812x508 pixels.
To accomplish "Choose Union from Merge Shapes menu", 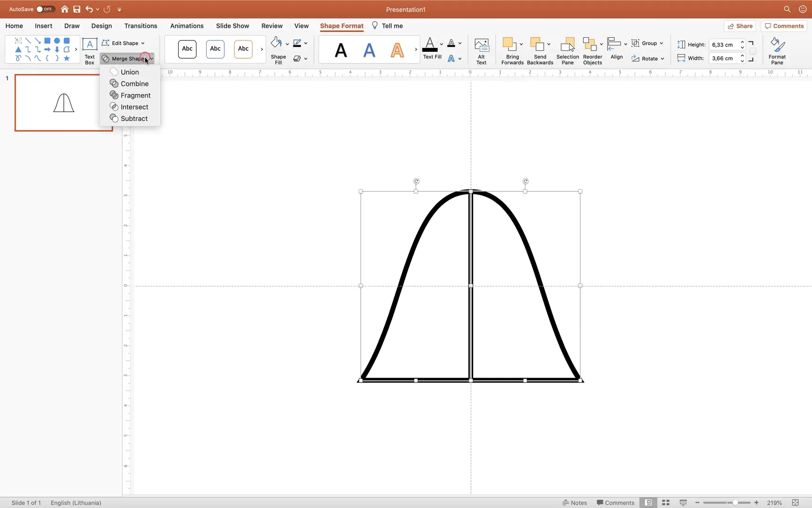I will (x=130, y=72).
